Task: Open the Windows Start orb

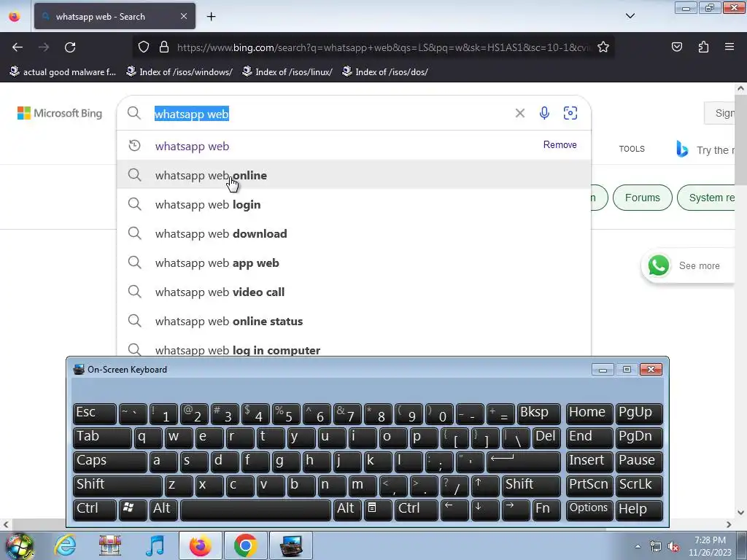Action: [19, 545]
